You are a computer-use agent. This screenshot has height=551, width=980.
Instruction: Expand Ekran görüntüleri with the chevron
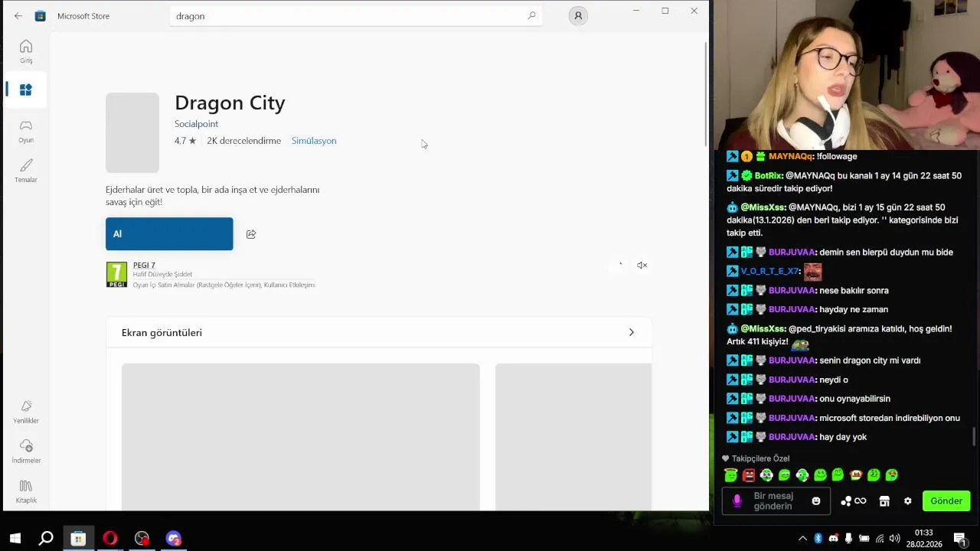[x=631, y=333]
